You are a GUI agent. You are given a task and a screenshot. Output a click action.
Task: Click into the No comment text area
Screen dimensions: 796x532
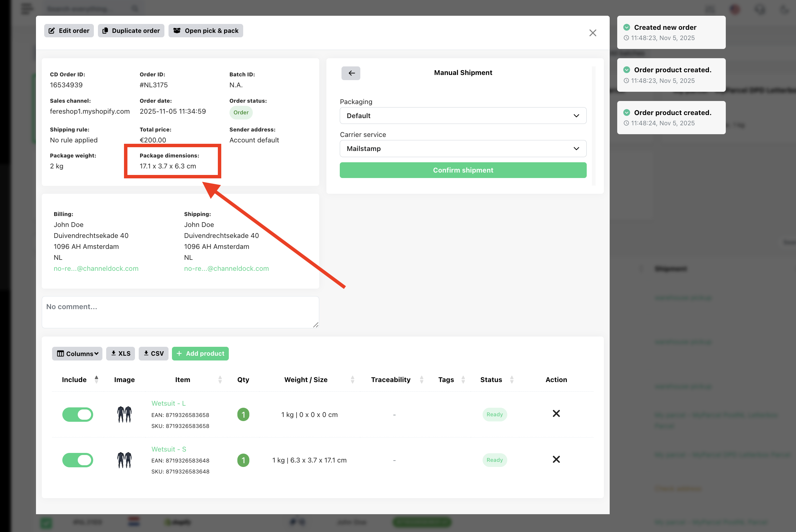[x=180, y=312]
